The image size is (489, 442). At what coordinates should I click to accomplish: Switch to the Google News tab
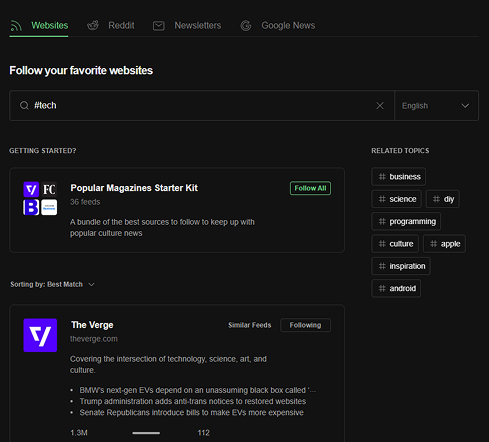[278, 26]
